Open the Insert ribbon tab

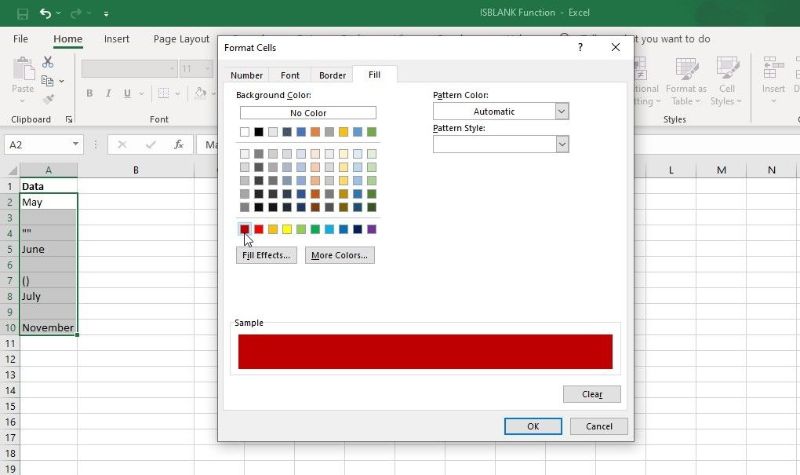pos(116,39)
